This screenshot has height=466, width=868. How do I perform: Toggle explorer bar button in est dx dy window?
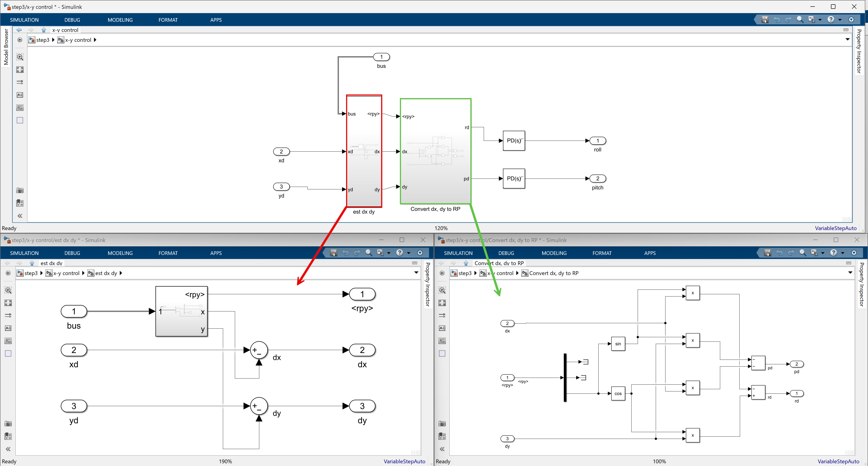(8, 273)
